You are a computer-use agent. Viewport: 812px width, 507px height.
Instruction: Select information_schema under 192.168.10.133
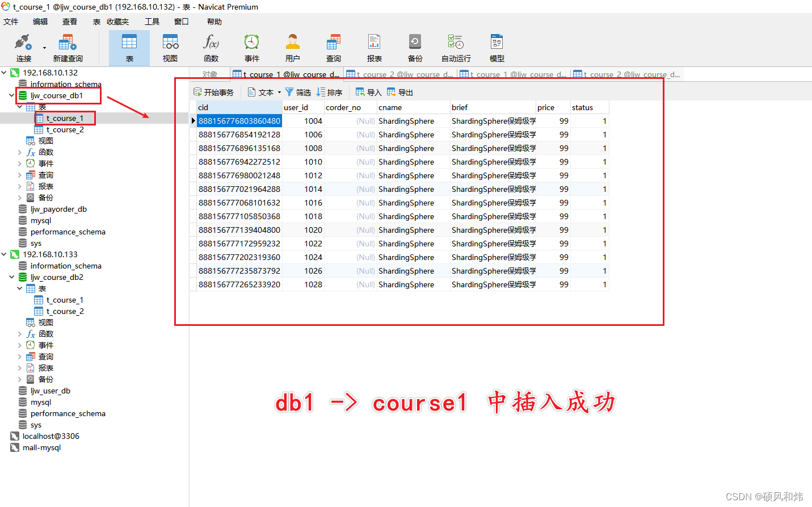[66, 266]
